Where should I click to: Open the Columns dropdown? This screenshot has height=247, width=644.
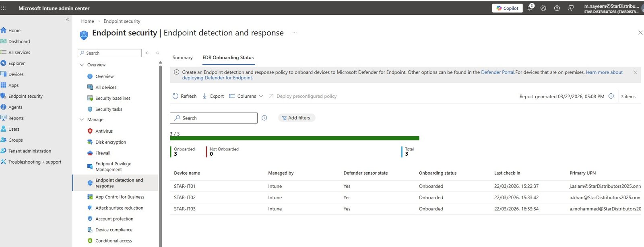click(246, 96)
